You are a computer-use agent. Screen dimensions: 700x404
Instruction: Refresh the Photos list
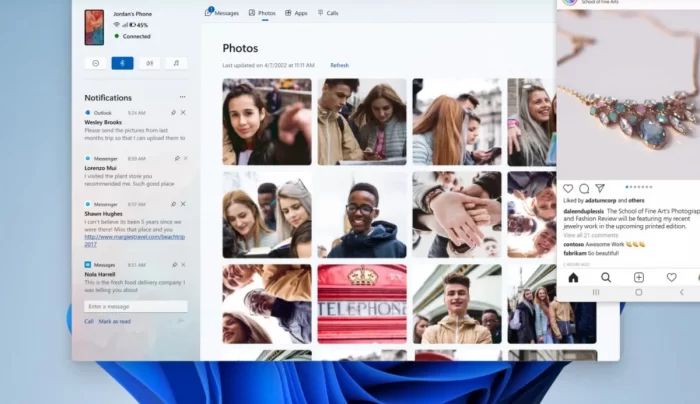(x=340, y=65)
